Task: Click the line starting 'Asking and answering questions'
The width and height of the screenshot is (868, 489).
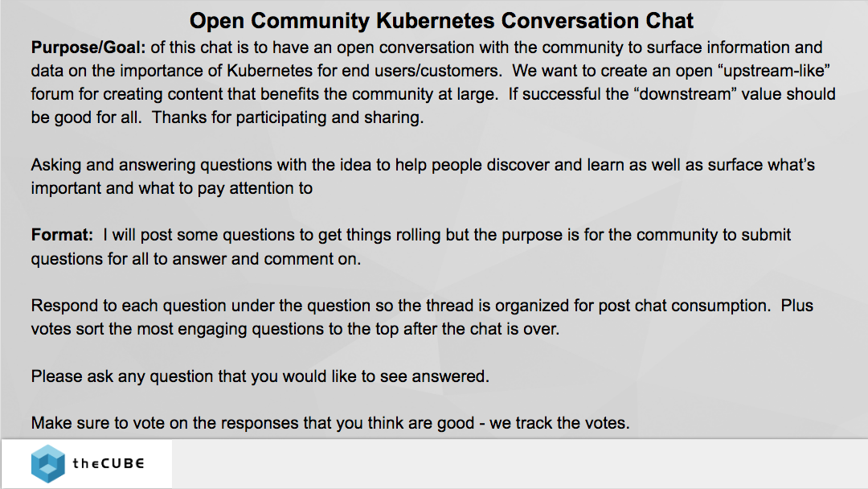Action: click(423, 165)
